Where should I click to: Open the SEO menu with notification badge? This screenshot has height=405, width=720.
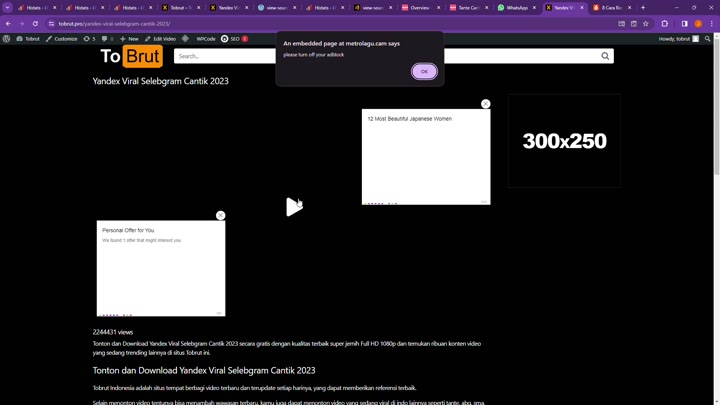[x=234, y=39]
